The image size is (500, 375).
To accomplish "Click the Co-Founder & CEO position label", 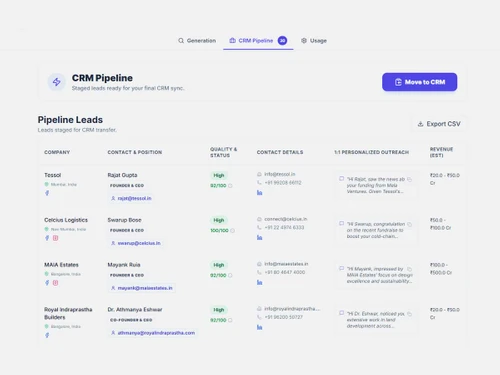I will tap(131, 320).
